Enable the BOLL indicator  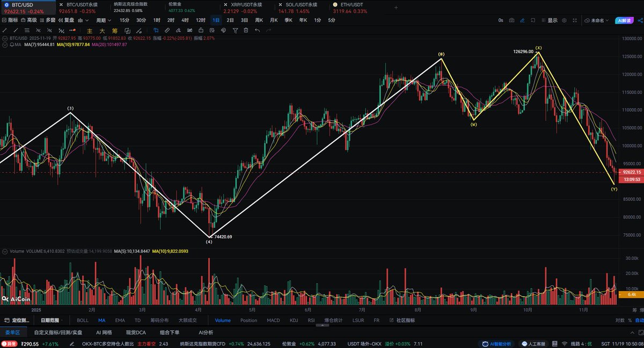(83, 320)
